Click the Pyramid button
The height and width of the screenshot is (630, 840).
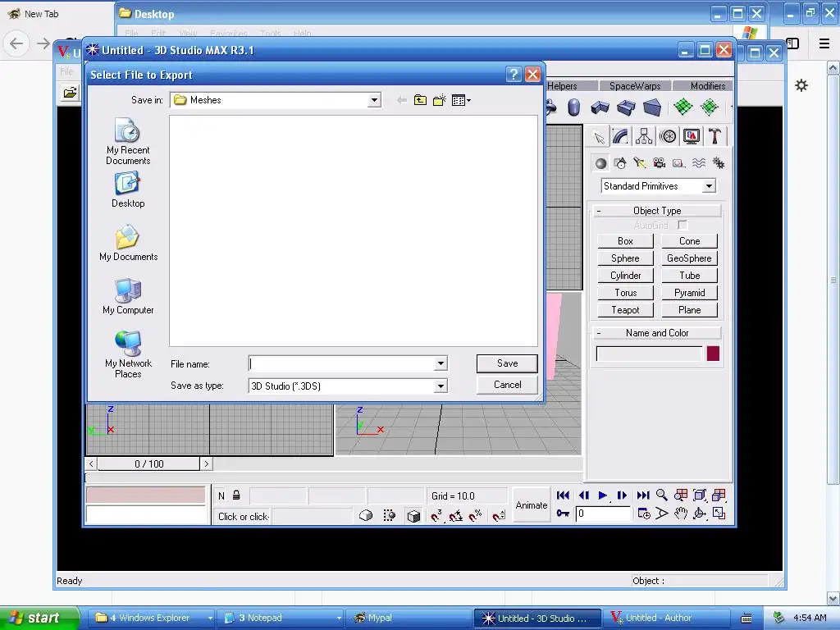click(x=689, y=293)
